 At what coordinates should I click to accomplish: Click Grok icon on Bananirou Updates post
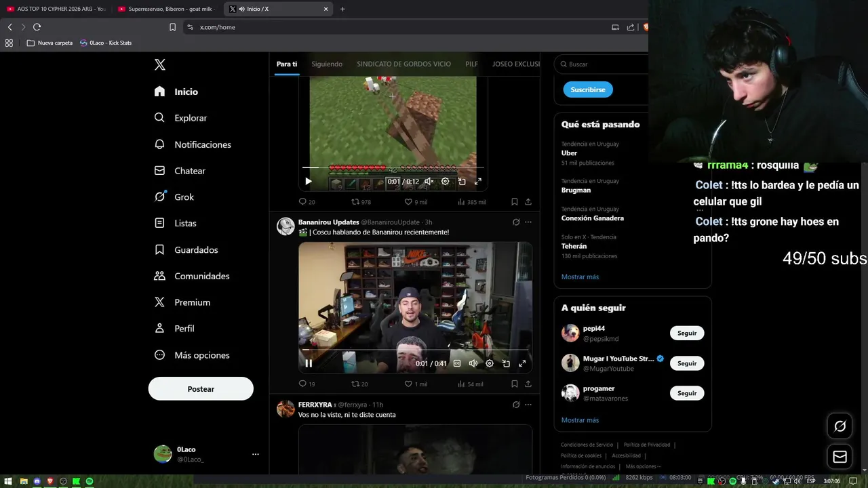tap(516, 222)
